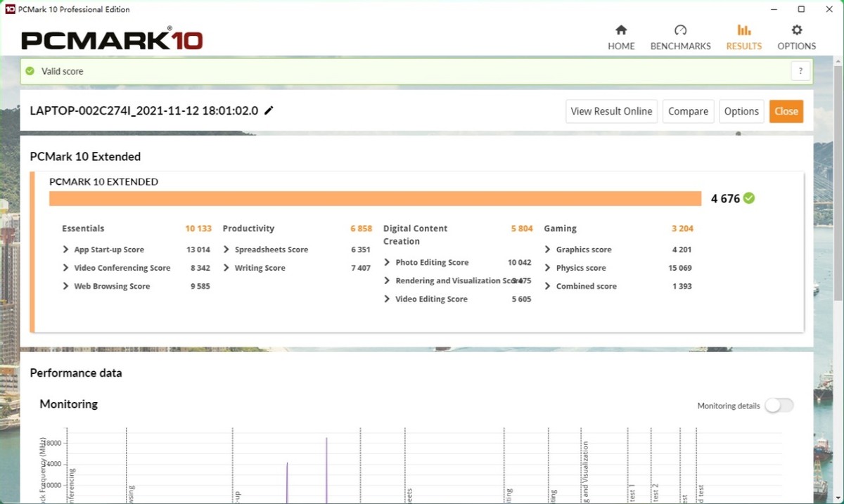Open Benchmarks via the gauge icon
This screenshot has width=844, height=504.
click(x=680, y=30)
